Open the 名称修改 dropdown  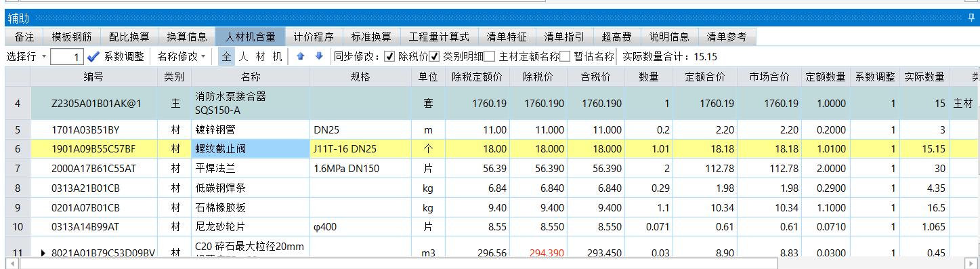(182, 56)
